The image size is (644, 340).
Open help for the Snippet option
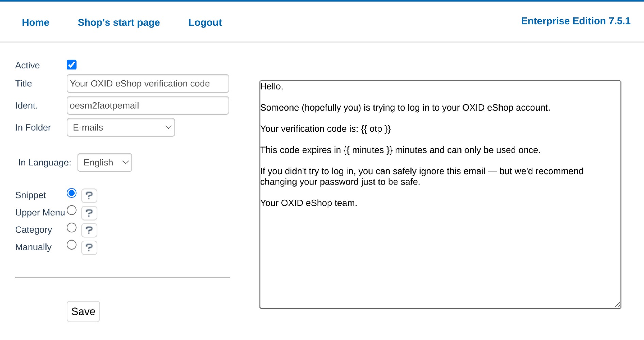coord(89,195)
